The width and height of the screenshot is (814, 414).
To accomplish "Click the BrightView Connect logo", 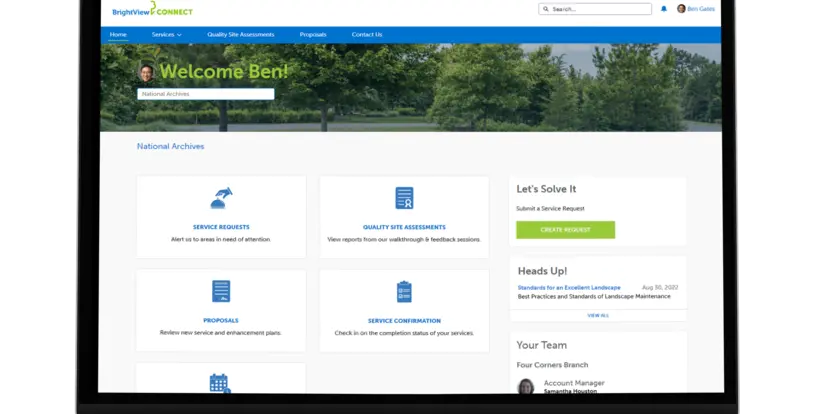I will pyautogui.click(x=152, y=10).
